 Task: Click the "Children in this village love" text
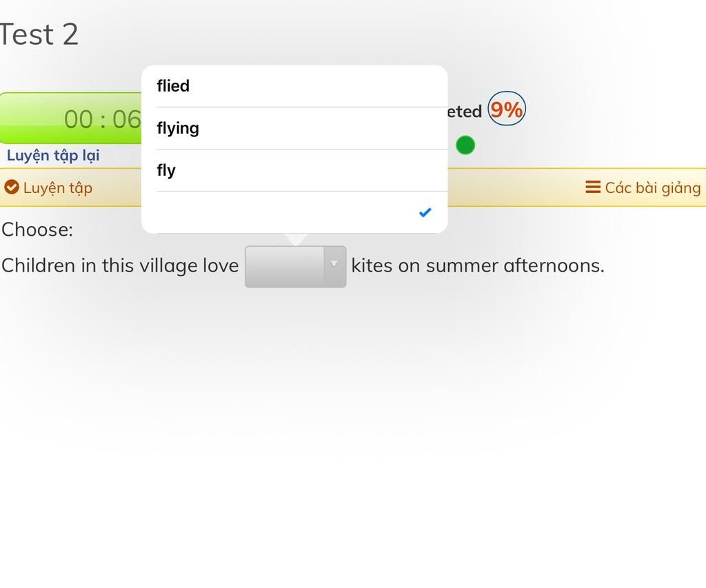(x=120, y=265)
